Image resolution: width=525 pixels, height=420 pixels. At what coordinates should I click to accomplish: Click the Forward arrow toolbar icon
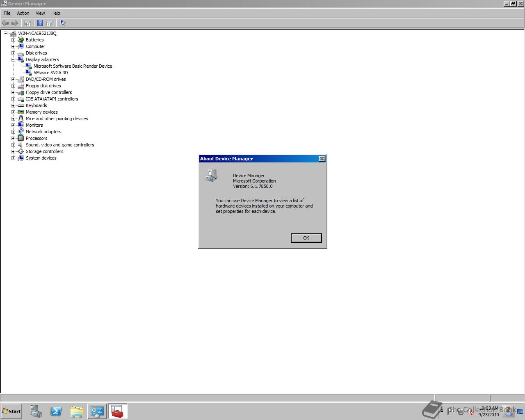15,23
